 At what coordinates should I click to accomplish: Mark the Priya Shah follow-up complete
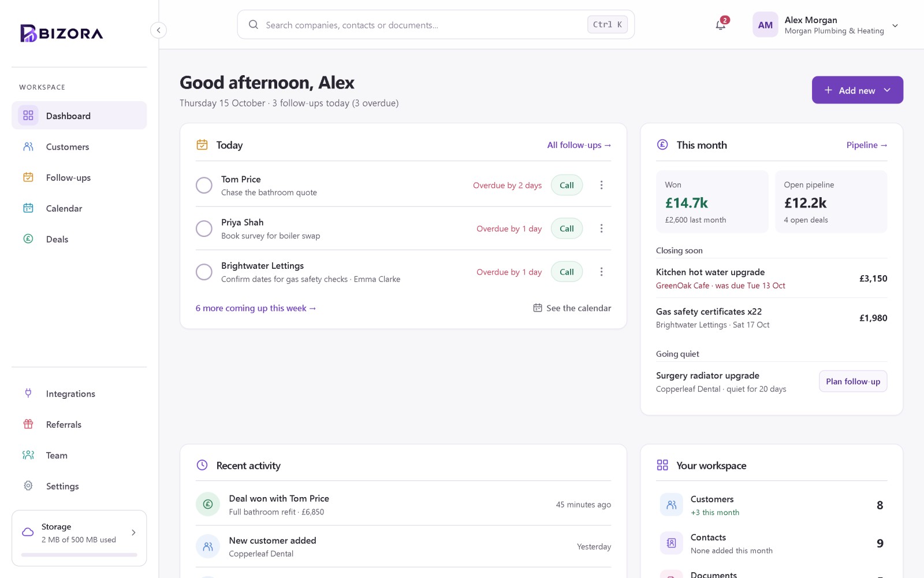(x=204, y=228)
